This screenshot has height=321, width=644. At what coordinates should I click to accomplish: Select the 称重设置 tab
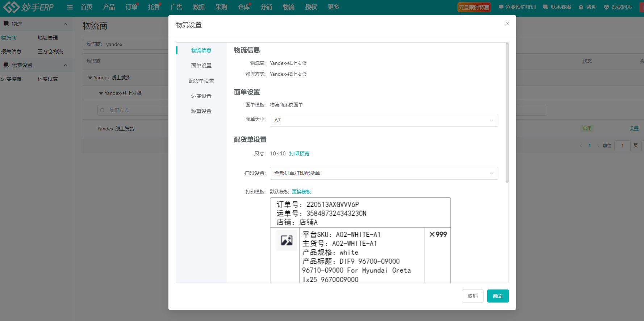(201, 111)
